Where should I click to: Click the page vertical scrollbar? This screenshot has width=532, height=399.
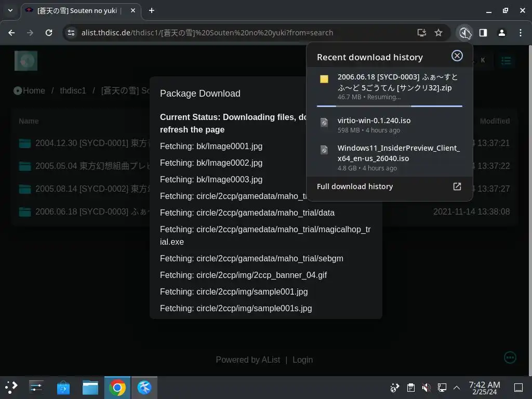coord(530,210)
